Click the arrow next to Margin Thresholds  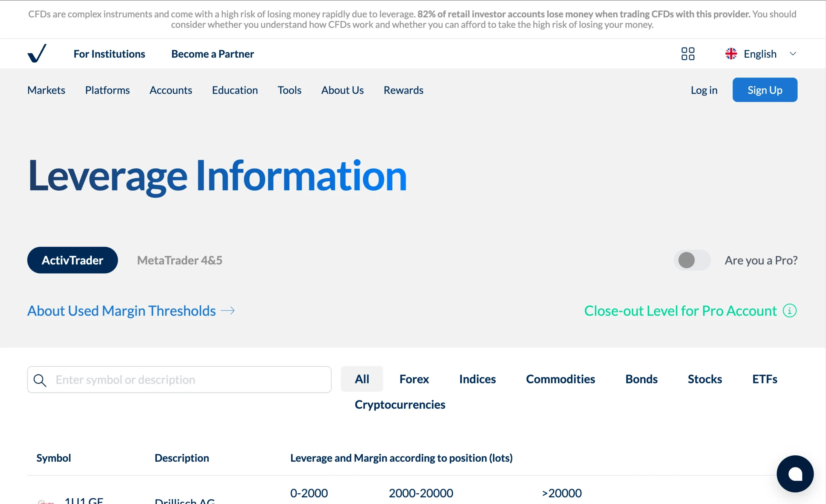coord(227,311)
